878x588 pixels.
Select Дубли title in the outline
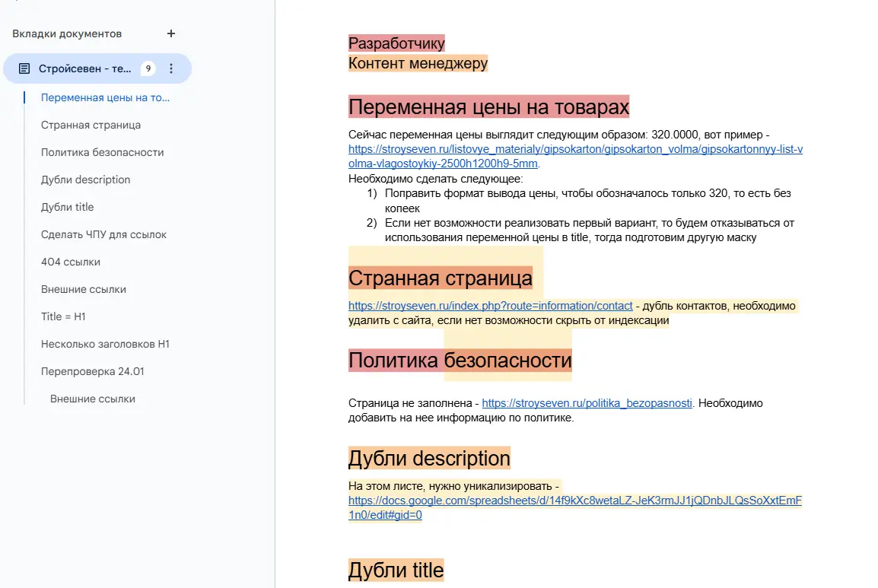click(x=67, y=207)
